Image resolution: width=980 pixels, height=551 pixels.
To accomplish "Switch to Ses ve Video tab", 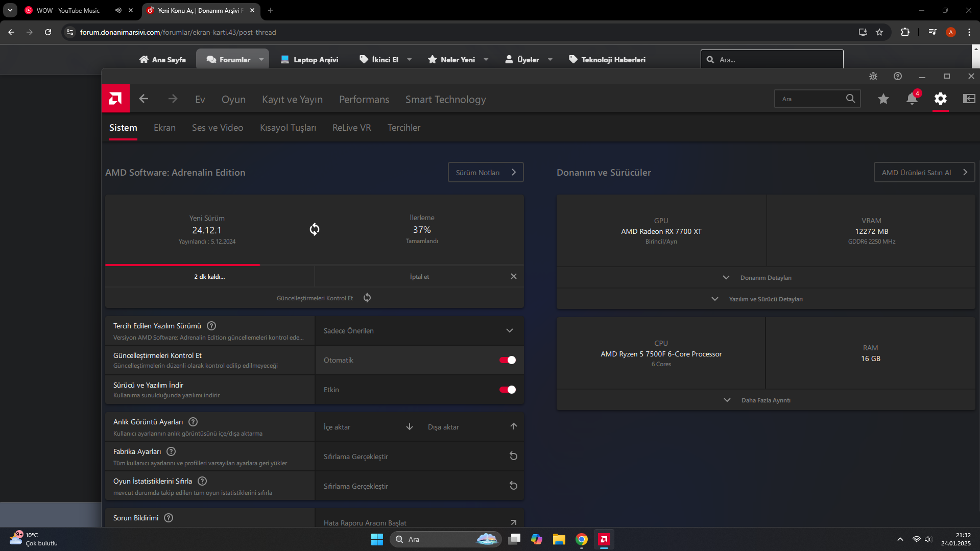I will 218,128.
